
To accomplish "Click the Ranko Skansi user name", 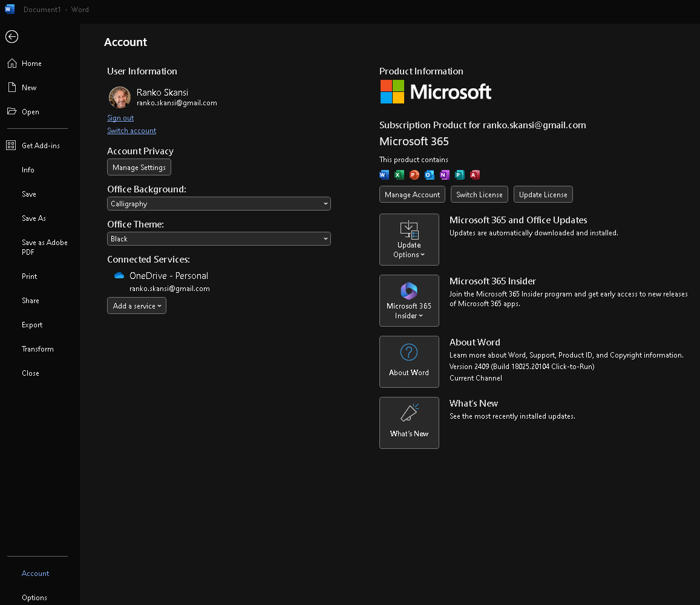I will point(162,93).
